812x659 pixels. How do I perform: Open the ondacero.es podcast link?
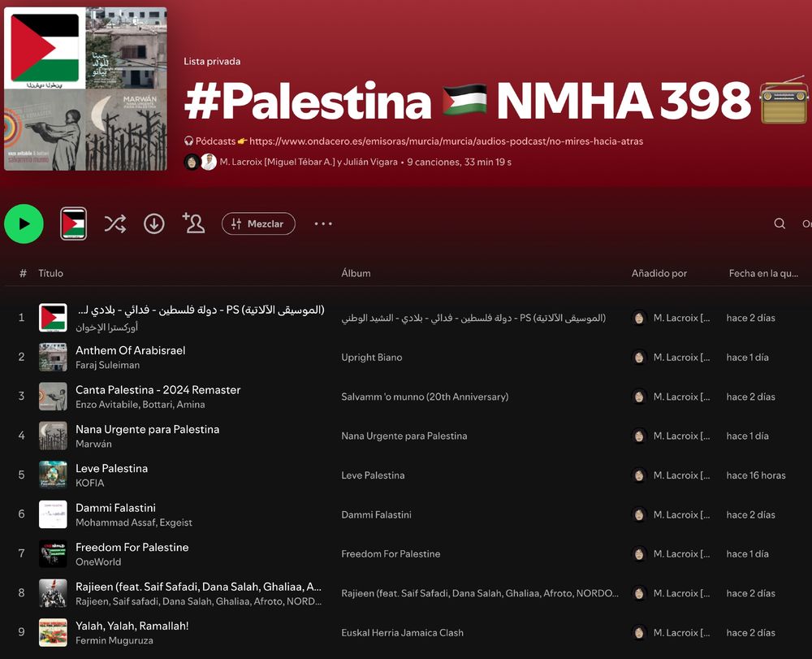pos(446,141)
